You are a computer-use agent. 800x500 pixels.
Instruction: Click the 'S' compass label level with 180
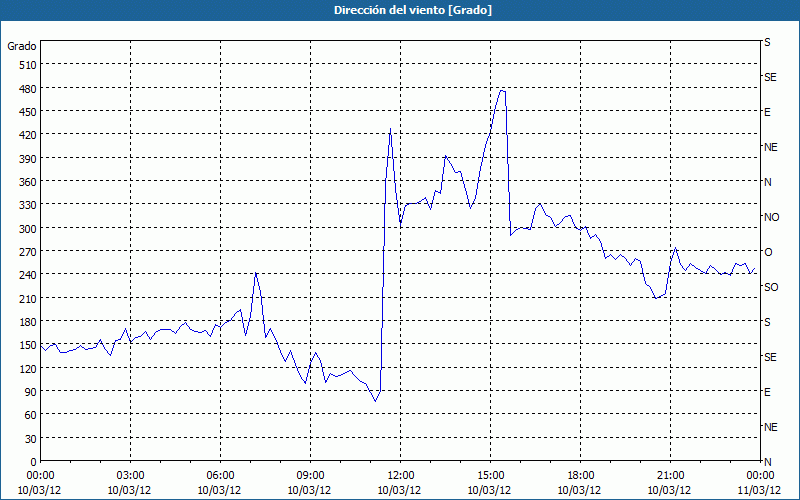click(767, 322)
